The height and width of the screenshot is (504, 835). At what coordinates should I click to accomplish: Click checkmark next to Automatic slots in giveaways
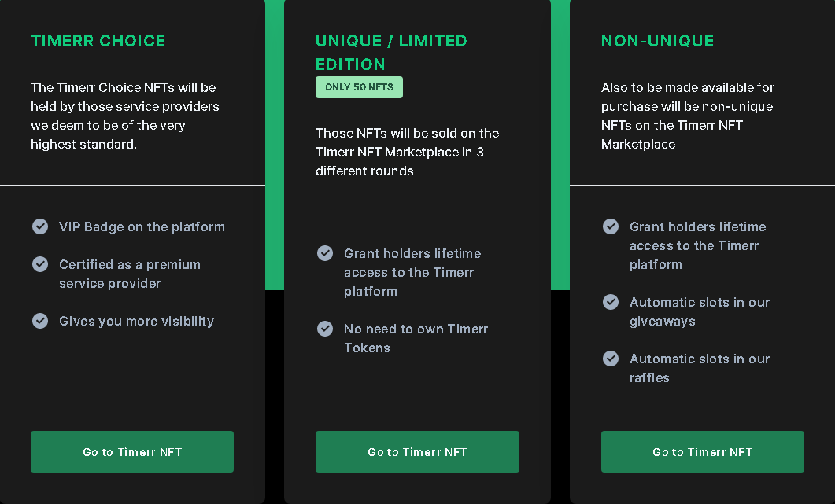611,302
